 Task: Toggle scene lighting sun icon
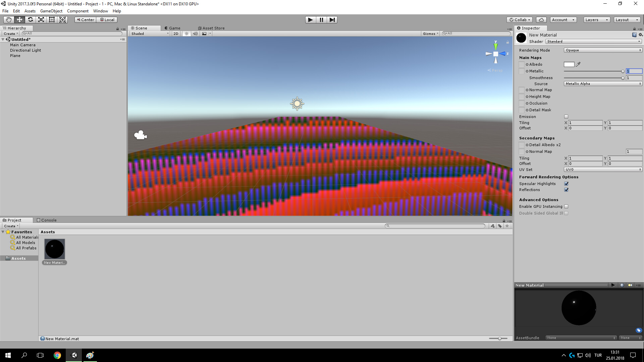186,34
